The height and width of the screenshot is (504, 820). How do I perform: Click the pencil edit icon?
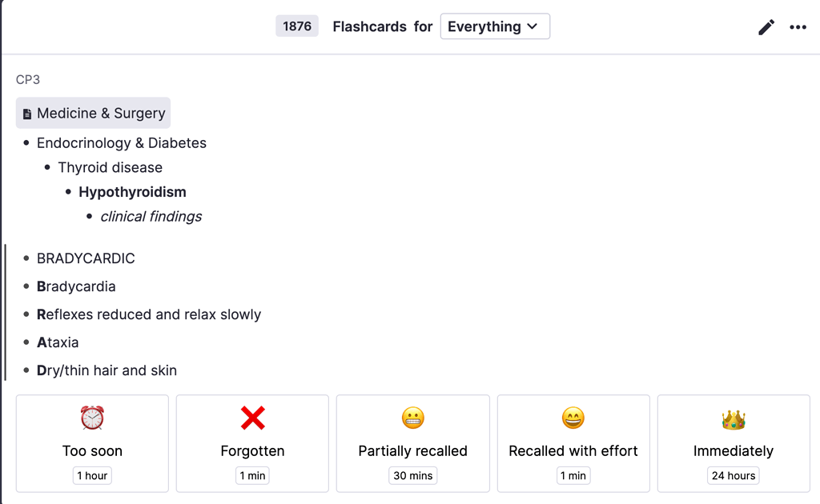tap(766, 27)
